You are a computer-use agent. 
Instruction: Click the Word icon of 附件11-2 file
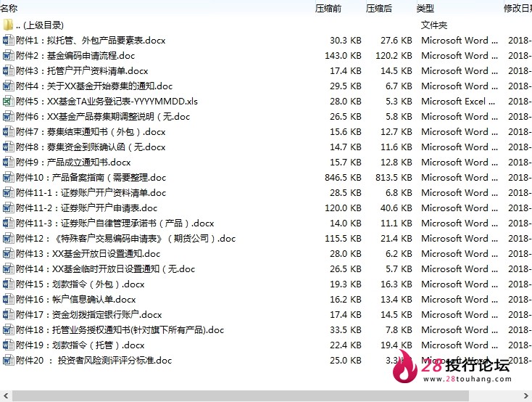coord(8,208)
